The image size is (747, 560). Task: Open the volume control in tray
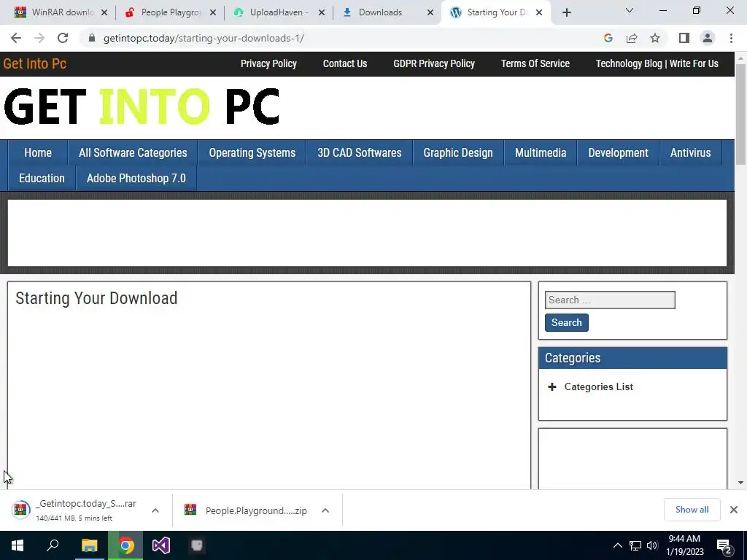point(652,545)
